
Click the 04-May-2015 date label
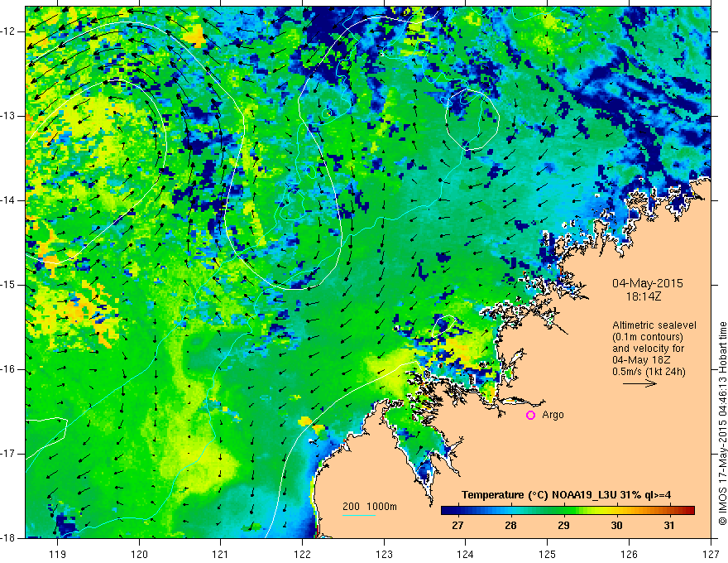pyautogui.click(x=647, y=283)
